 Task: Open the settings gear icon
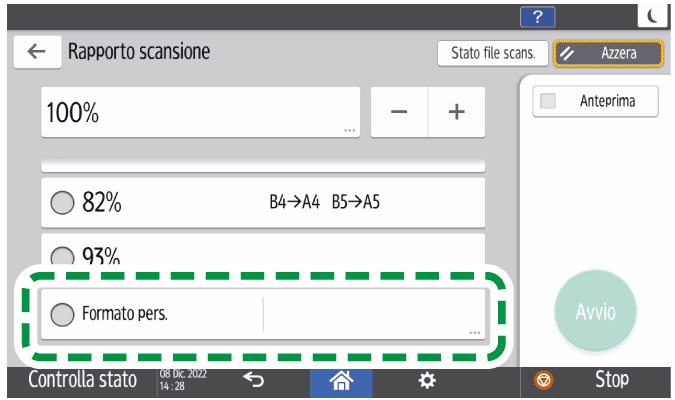[426, 380]
